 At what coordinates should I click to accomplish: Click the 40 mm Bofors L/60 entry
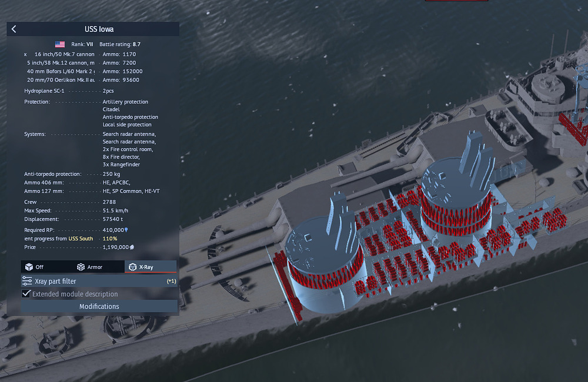coord(61,71)
